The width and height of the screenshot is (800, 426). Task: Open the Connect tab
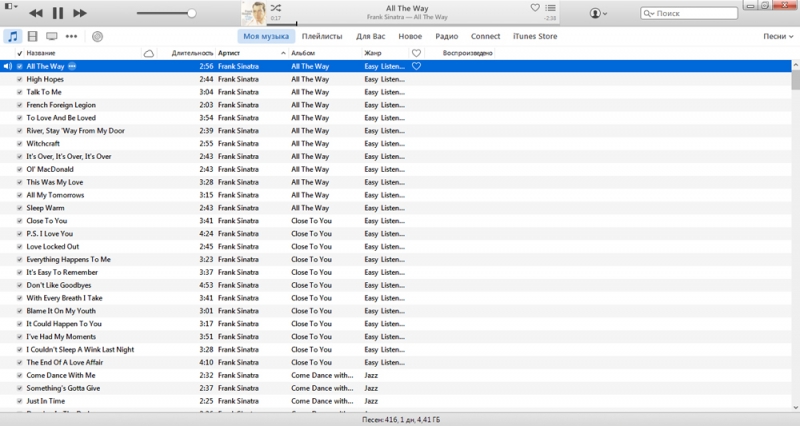pos(485,36)
